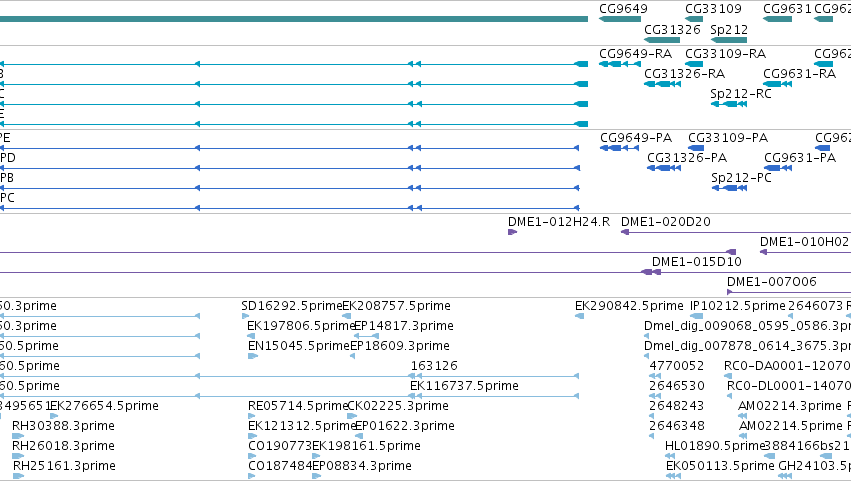
Task: Select the EP01622.3prime EST
Action: (x=359, y=436)
